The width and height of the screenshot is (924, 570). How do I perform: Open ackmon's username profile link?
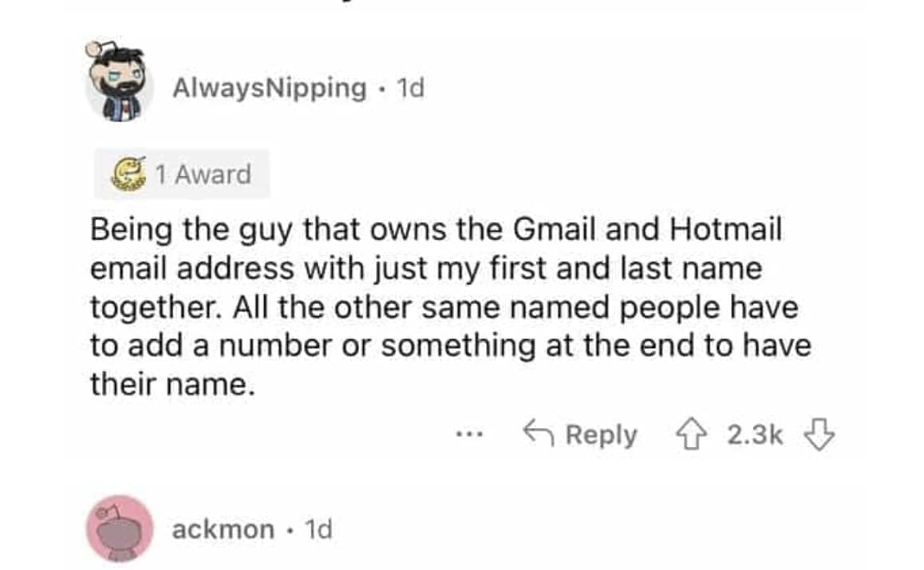pyautogui.click(x=223, y=528)
